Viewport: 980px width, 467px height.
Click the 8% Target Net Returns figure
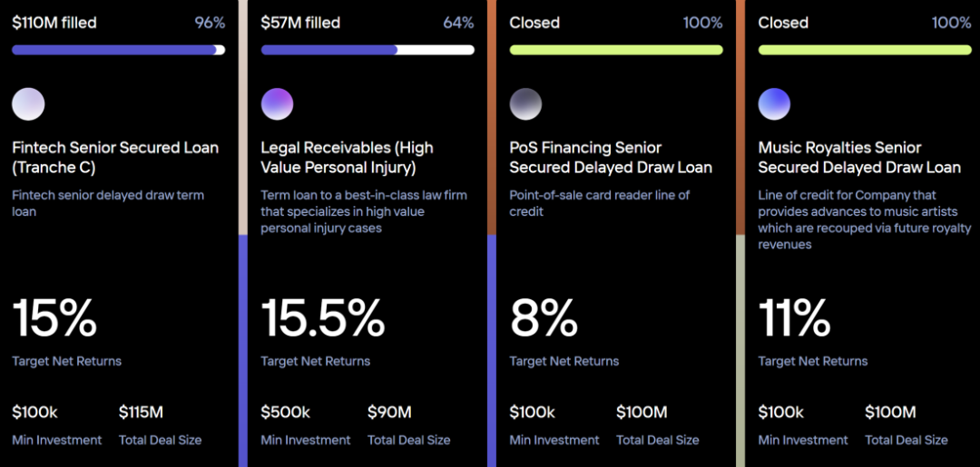pos(544,318)
